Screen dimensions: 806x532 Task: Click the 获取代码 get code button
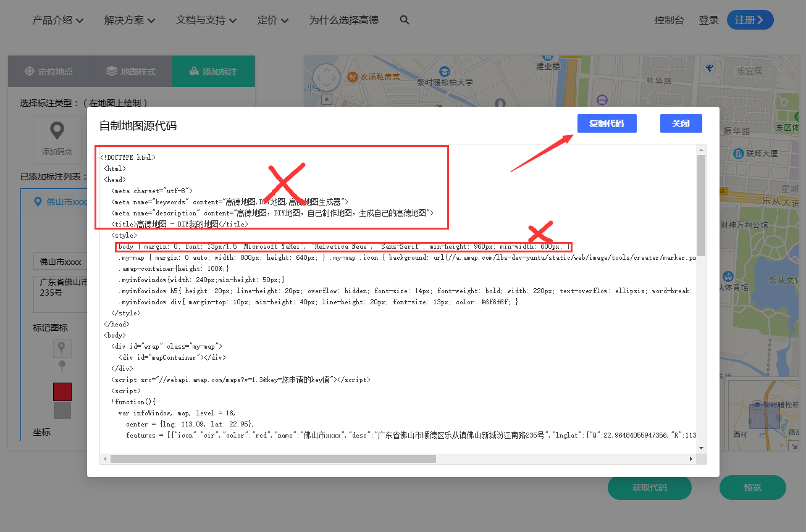pyautogui.click(x=650, y=488)
